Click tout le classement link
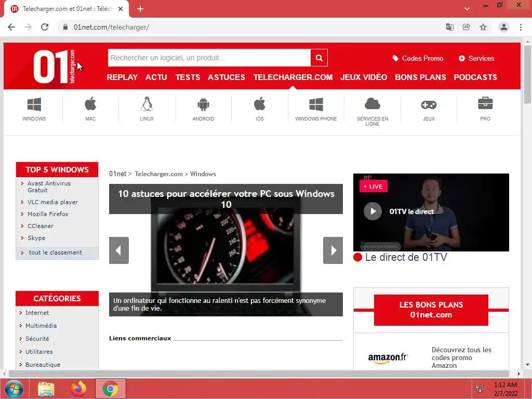 pos(55,252)
